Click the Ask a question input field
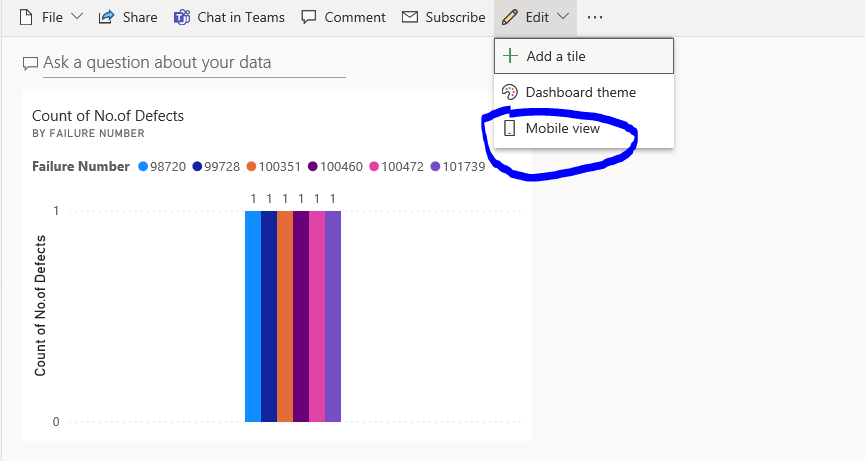 coord(194,63)
